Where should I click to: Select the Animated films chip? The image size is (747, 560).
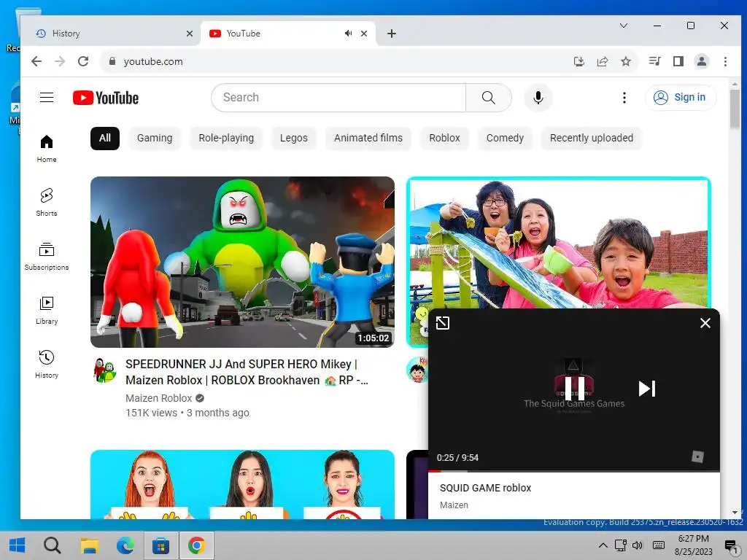click(x=368, y=138)
